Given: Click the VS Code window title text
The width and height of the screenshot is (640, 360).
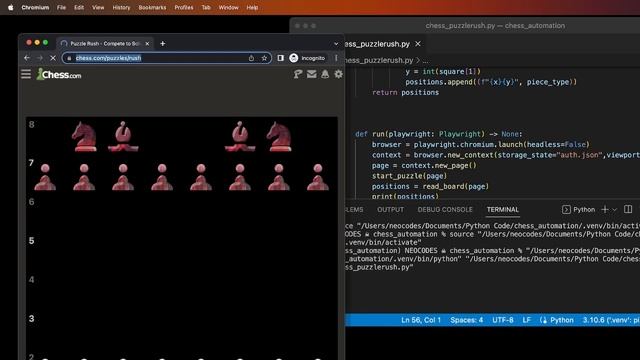Looking at the screenshot, I should click(495, 25).
